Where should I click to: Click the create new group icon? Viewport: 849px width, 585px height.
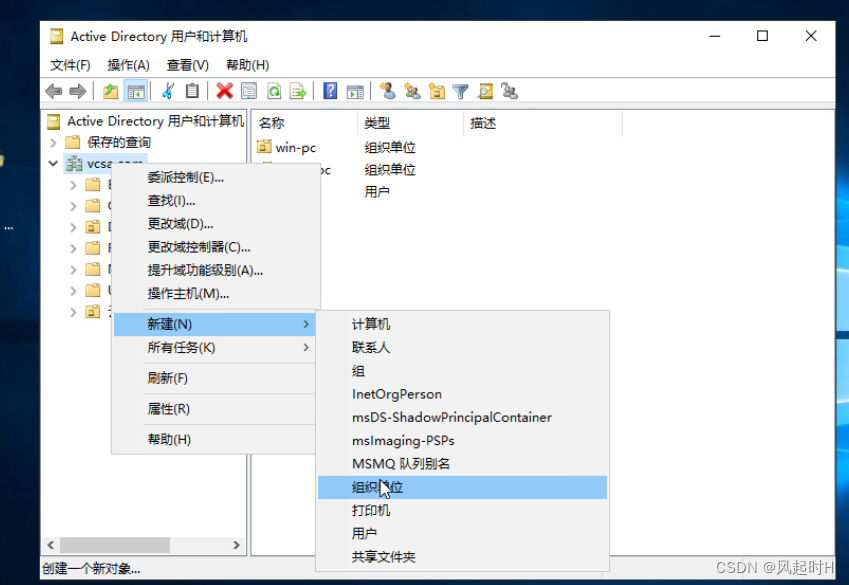pyautogui.click(x=412, y=91)
